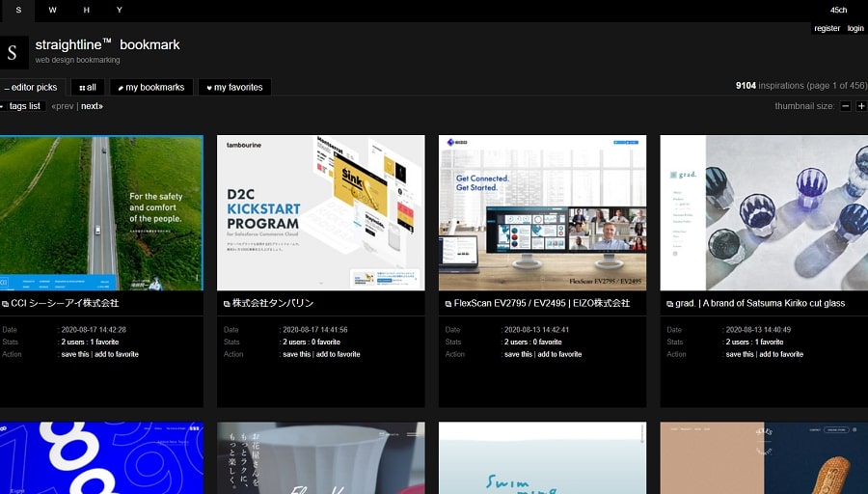Click external link icon beside FlexScan title
This screenshot has height=494, width=868.
pyautogui.click(x=448, y=304)
